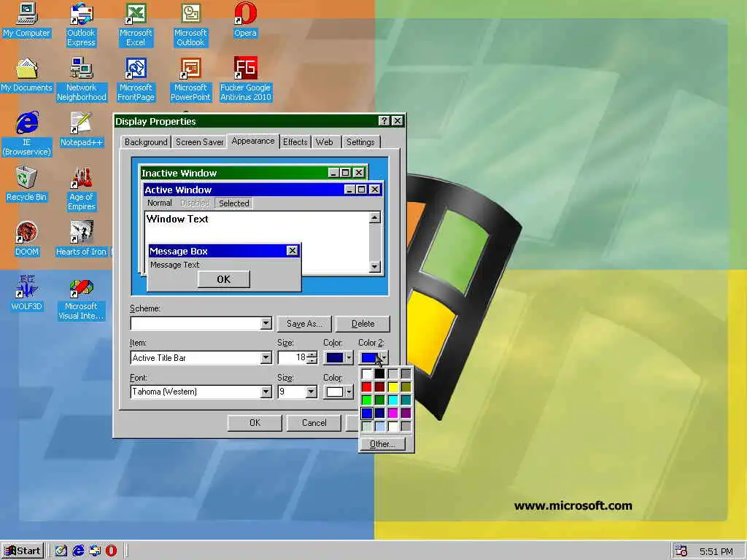Screen dimensions: 747x560
Task: Switch to the Background tab
Action: 146,142
